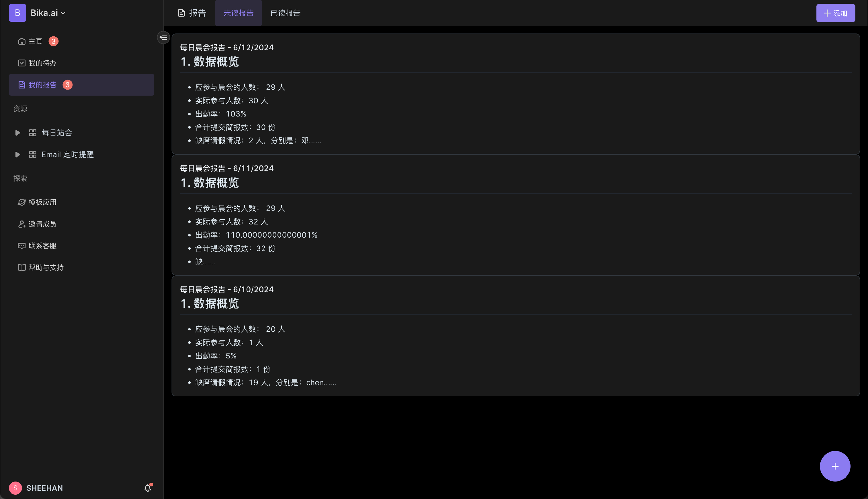Click 合计提交简报数: 32 份 line
The height and width of the screenshot is (499, 868).
tap(235, 248)
